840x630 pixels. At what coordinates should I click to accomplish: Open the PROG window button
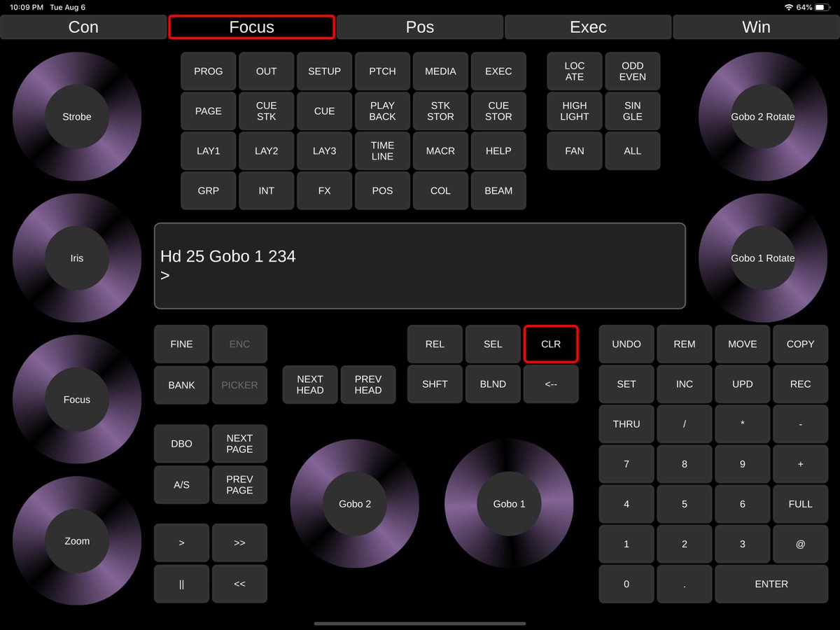click(x=209, y=71)
